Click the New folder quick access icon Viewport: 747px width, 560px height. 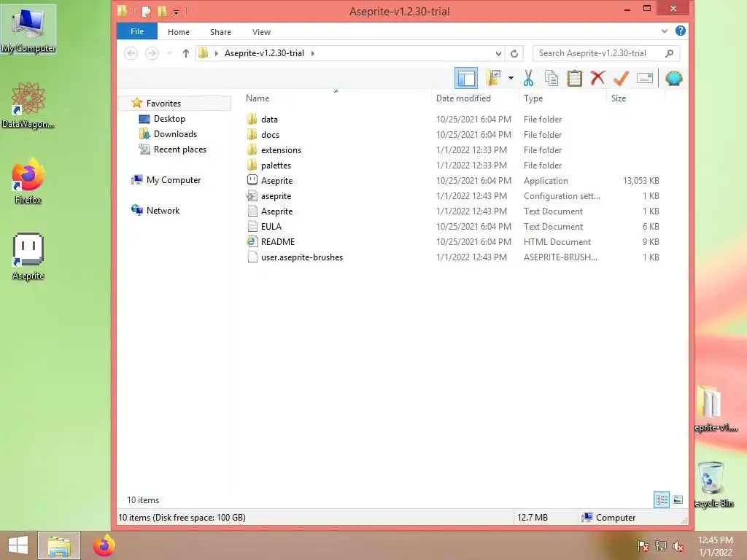point(162,11)
